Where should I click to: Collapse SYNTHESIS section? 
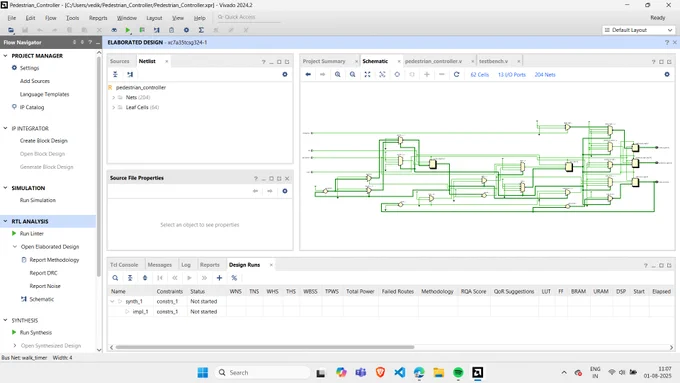click(5, 320)
